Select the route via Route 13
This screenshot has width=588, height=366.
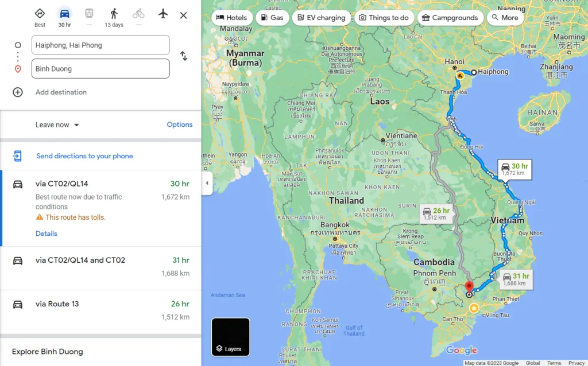coord(101,312)
